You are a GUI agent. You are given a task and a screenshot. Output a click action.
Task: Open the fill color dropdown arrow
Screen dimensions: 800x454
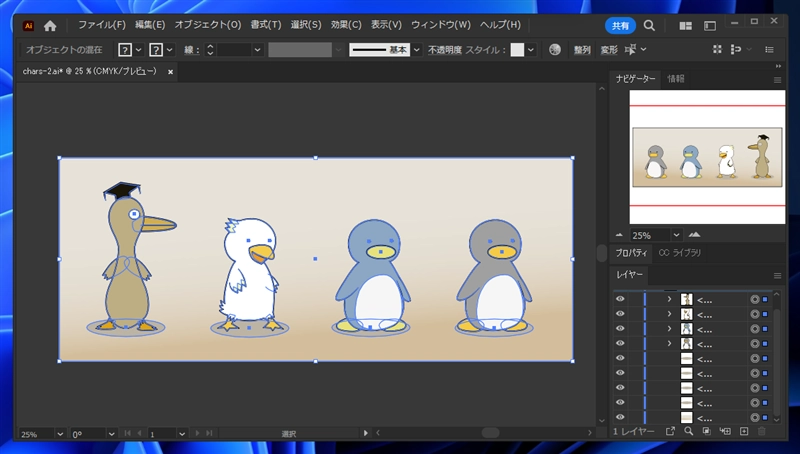click(x=138, y=50)
